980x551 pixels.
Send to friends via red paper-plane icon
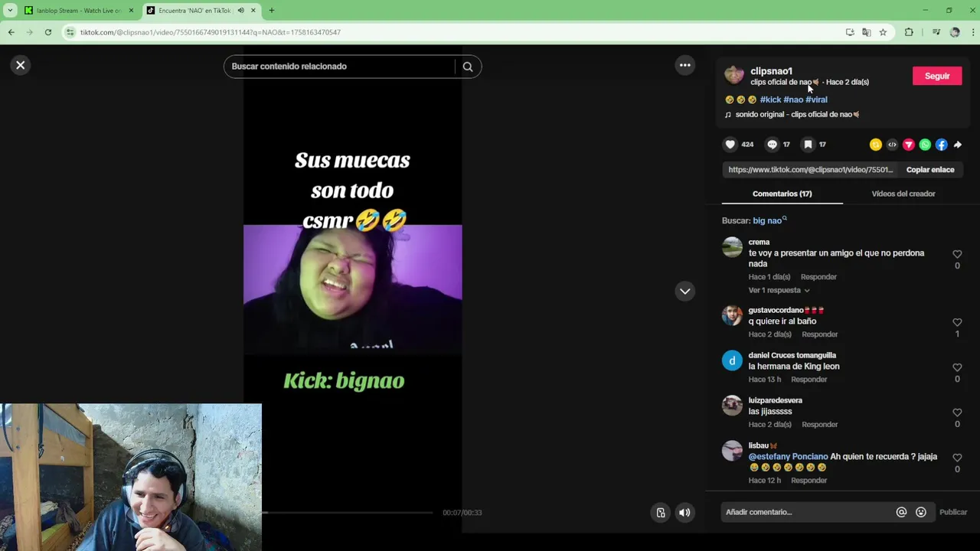coord(909,145)
